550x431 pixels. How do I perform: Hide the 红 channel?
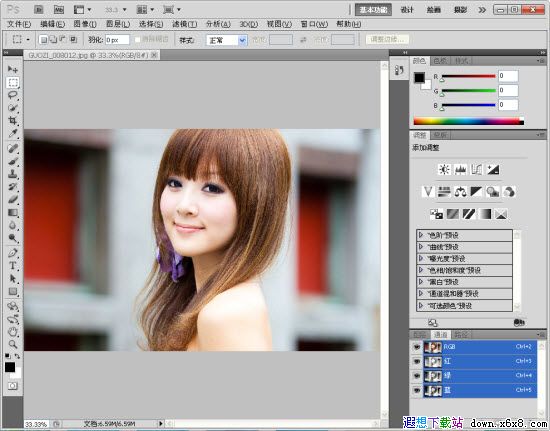pyautogui.click(x=417, y=361)
